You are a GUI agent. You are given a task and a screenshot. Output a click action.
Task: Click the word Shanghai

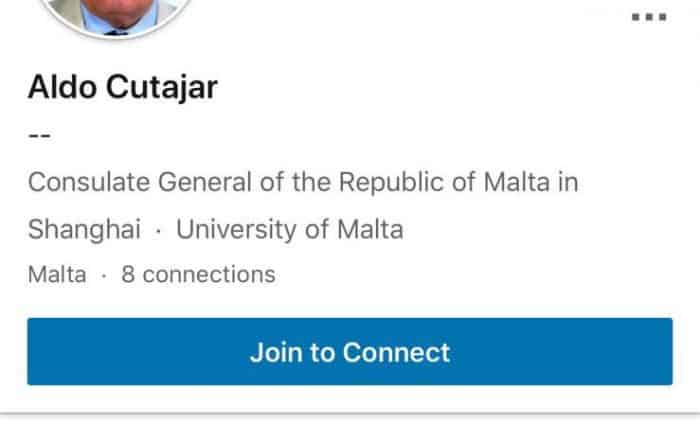[x=85, y=229]
